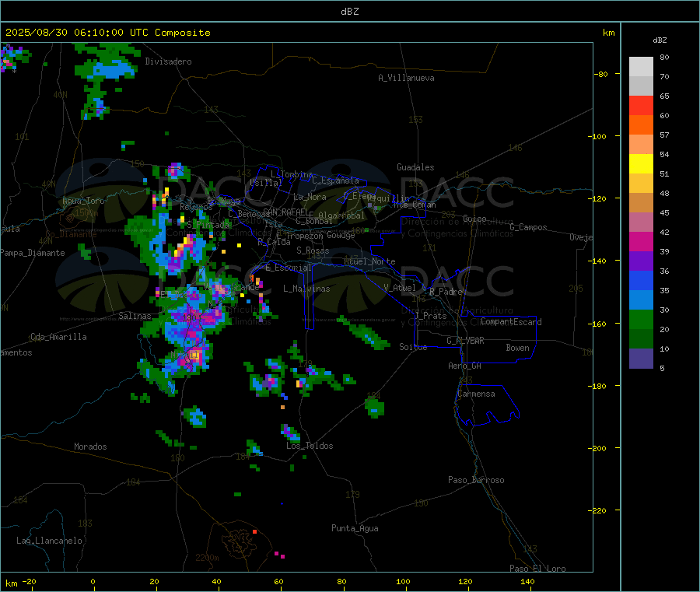
Task: Click the 'Morados' place label
Action: tap(90, 447)
